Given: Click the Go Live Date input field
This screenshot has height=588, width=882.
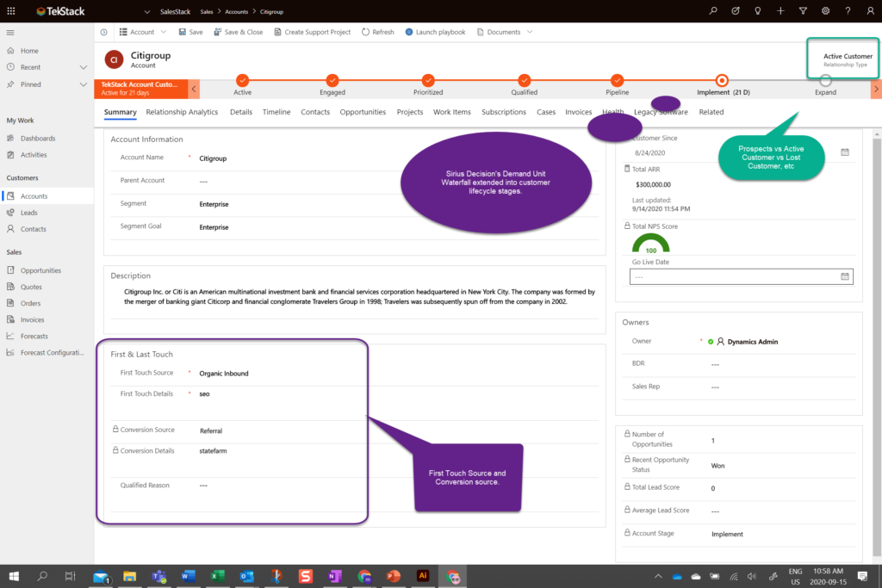Looking at the screenshot, I should (741, 276).
